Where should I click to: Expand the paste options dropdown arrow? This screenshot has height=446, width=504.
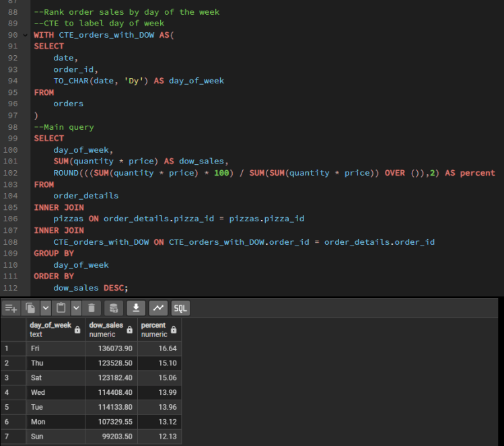(x=75, y=308)
